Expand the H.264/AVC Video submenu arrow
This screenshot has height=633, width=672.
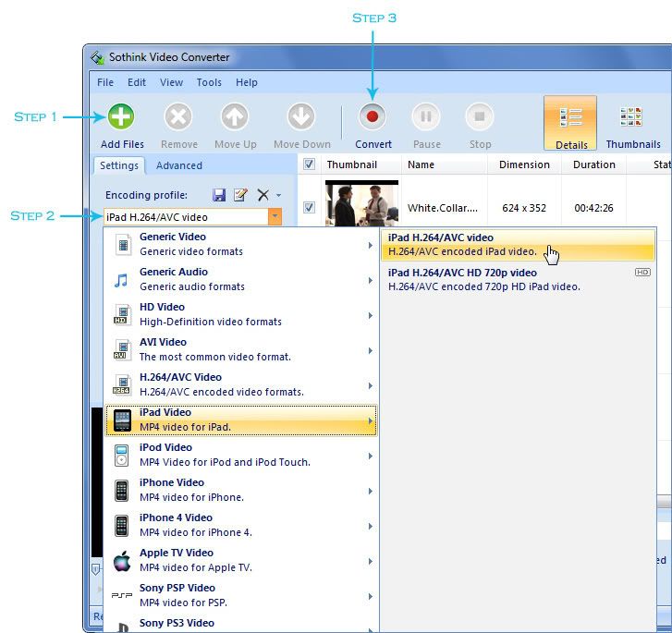371,385
